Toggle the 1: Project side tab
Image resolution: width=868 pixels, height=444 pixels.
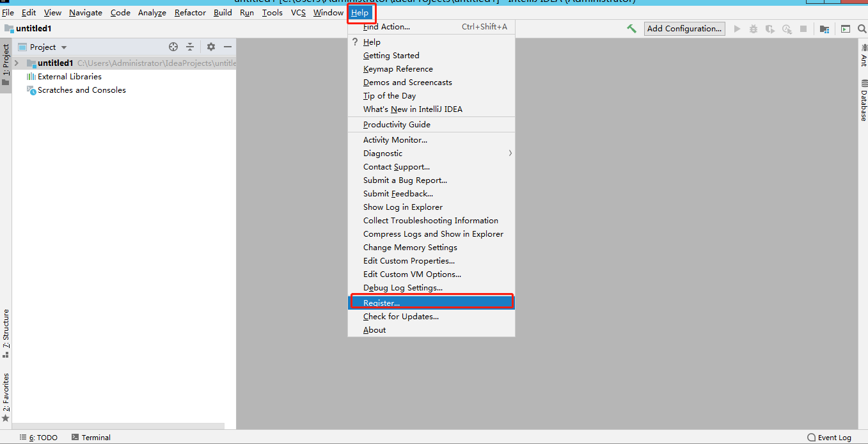pyautogui.click(x=6, y=65)
